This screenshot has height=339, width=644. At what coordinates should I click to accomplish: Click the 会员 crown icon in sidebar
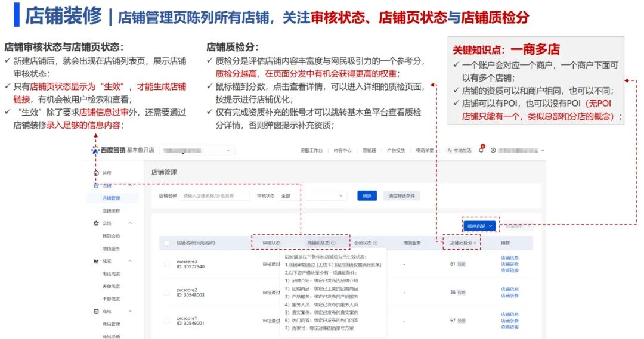pos(96,223)
